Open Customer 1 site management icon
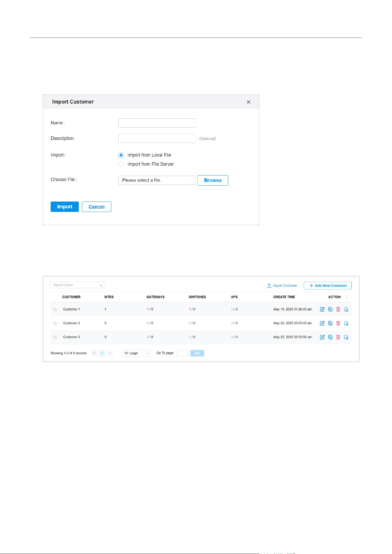This screenshot has height=554, width=392. (x=346, y=309)
